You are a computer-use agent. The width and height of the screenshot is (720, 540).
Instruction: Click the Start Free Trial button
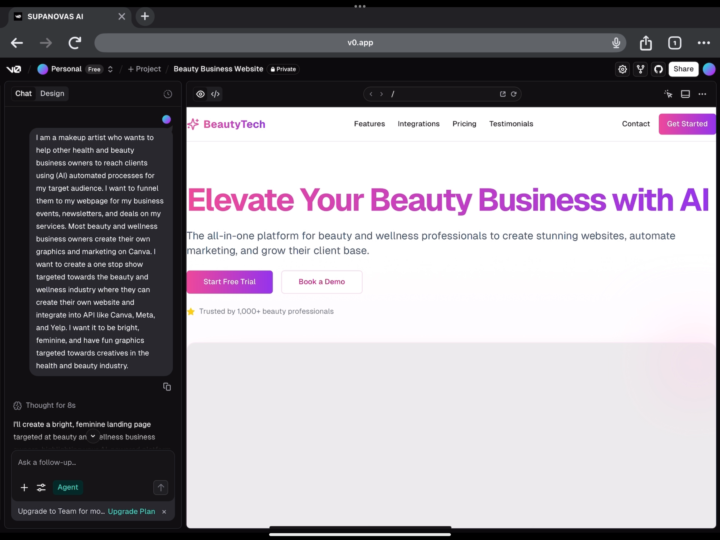(230, 282)
